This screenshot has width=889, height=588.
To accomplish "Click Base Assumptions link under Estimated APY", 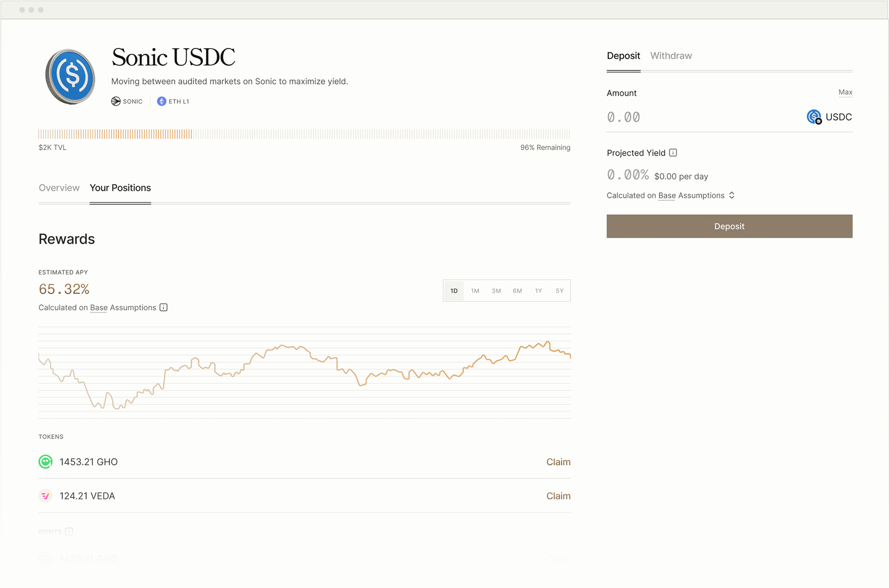I will point(99,308).
